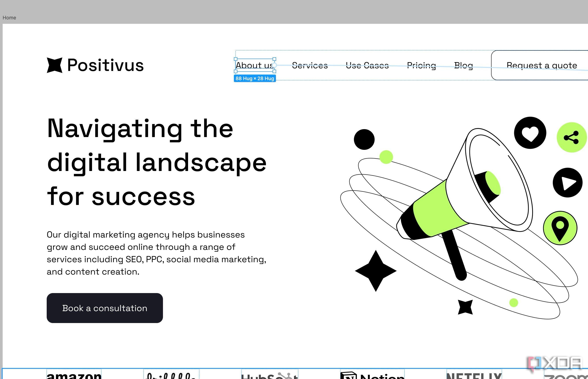
Task: Expand the Pricing navigation dropdown
Action: [421, 65]
